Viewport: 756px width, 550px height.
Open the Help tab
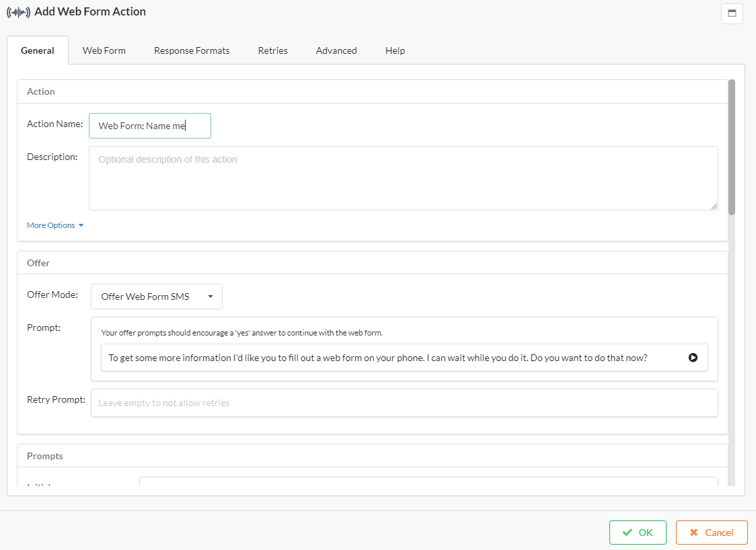[x=395, y=50]
